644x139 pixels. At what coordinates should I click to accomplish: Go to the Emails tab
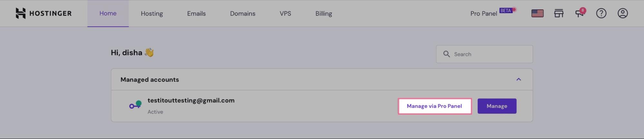point(196,14)
